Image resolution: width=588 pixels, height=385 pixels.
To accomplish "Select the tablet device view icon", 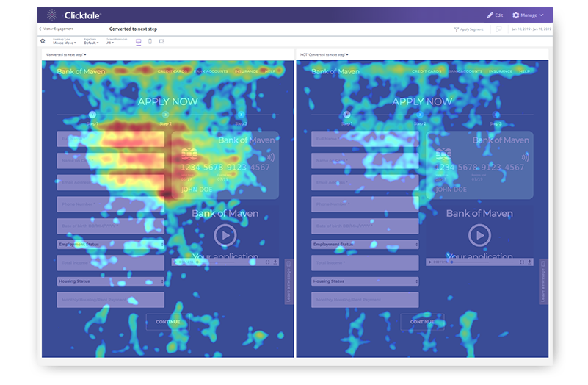I will pos(161,41).
